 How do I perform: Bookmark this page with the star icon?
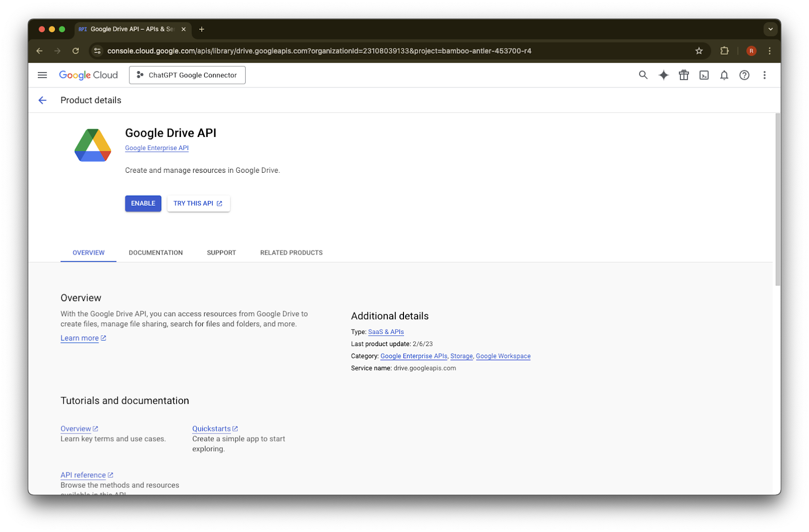[699, 51]
